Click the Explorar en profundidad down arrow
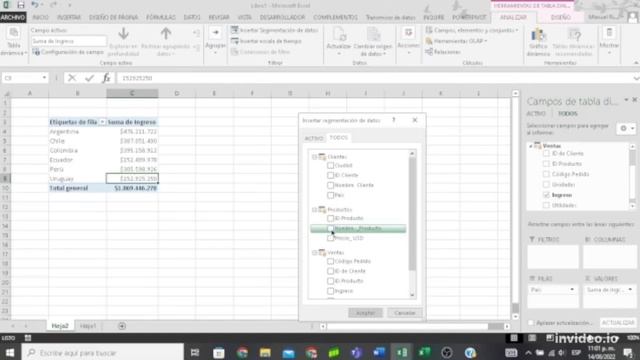The width and height of the screenshot is (640, 360). tap(123, 33)
